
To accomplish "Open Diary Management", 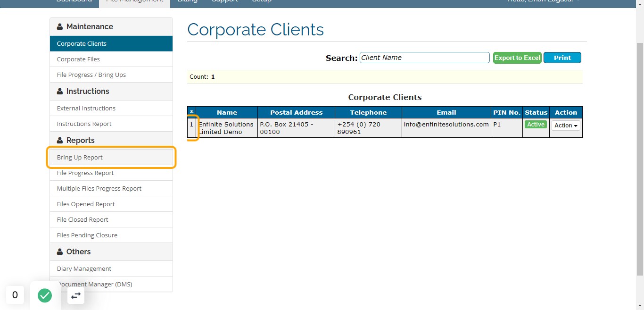I will pos(111,268).
